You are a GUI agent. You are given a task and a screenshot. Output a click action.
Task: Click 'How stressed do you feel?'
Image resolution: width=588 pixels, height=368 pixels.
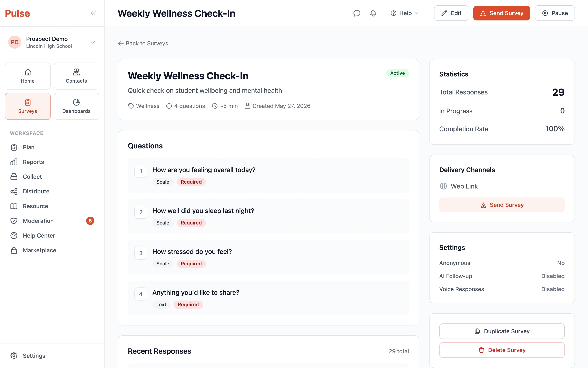click(x=192, y=251)
